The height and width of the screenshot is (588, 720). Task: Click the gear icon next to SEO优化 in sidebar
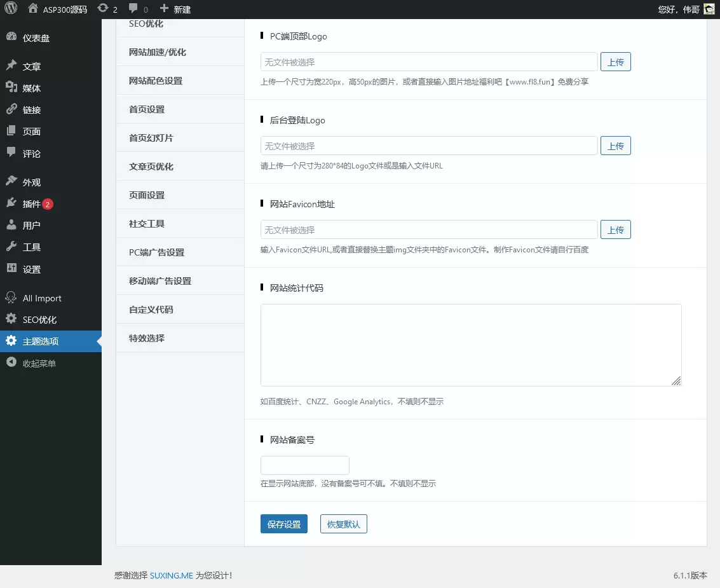click(11, 319)
